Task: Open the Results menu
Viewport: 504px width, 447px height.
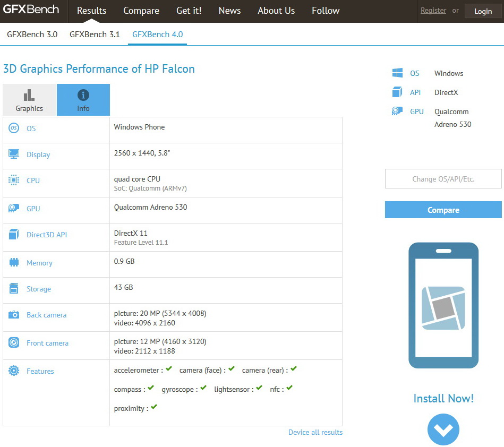Action: [x=91, y=11]
